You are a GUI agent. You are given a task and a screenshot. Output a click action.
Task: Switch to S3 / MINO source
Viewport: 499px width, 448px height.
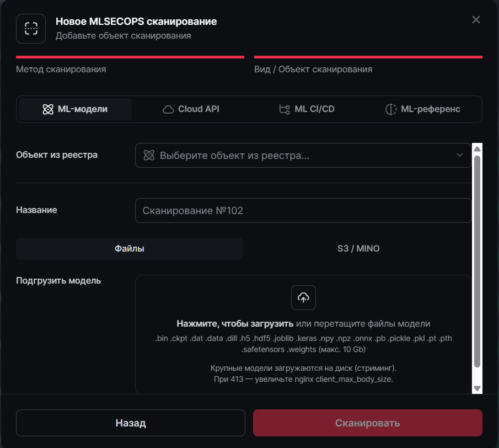point(358,249)
